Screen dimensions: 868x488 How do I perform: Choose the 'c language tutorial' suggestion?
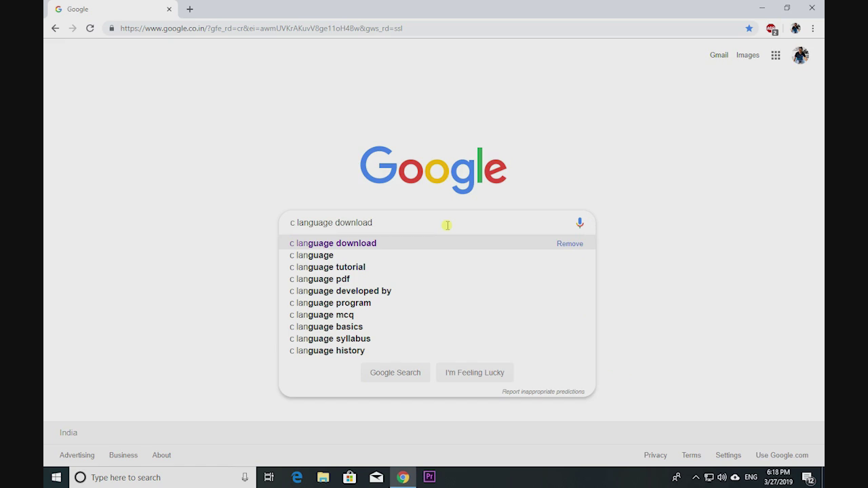point(437,267)
